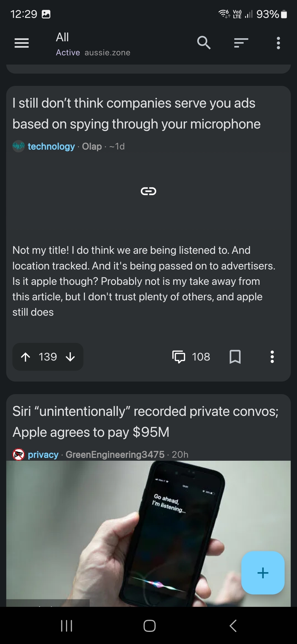Open the top bar overflow menu
Viewport: 297px width, 644px height.
(278, 43)
